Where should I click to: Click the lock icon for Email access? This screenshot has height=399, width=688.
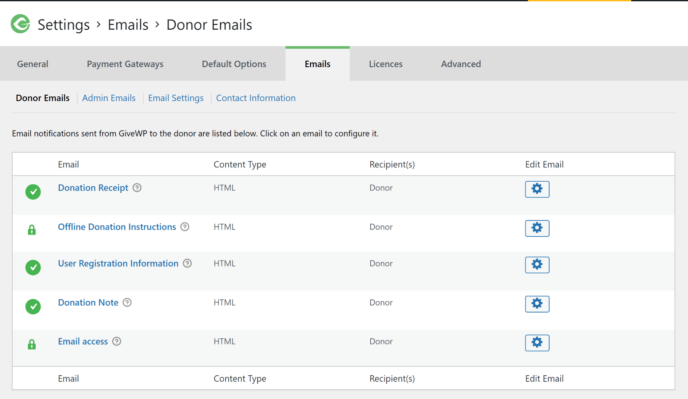(32, 344)
